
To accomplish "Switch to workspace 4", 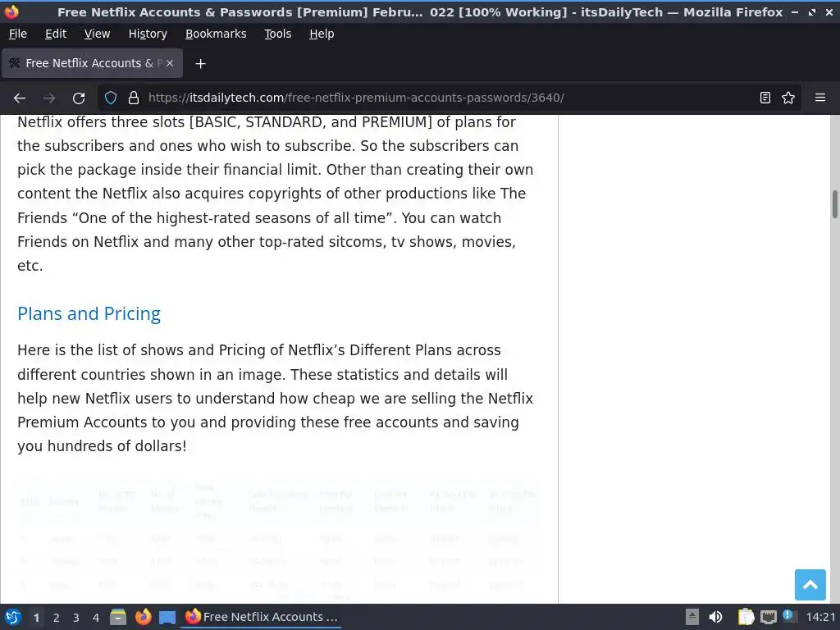I will tap(96, 618).
